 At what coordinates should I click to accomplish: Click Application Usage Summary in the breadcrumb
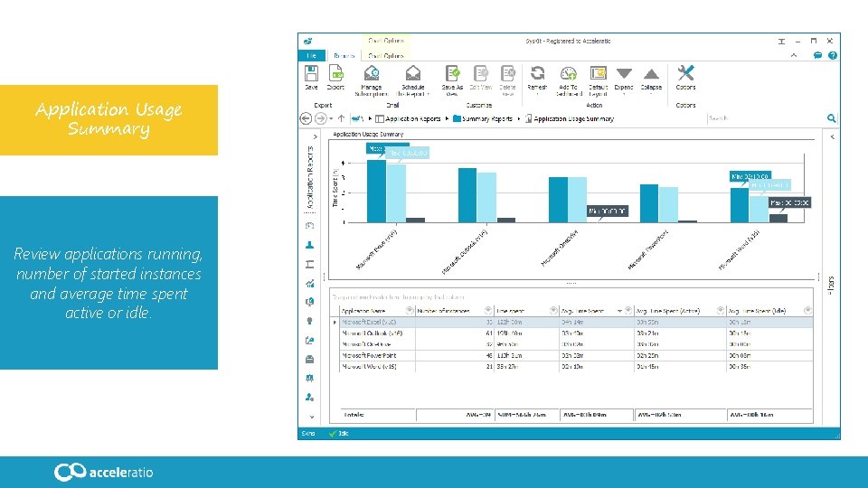pyautogui.click(x=573, y=119)
